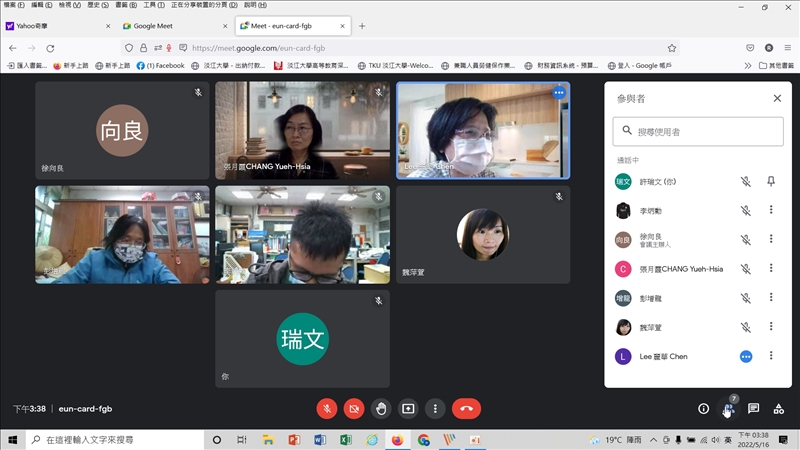The image size is (800, 450).
Task: Open the chat panel icon
Action: (753, 408)
